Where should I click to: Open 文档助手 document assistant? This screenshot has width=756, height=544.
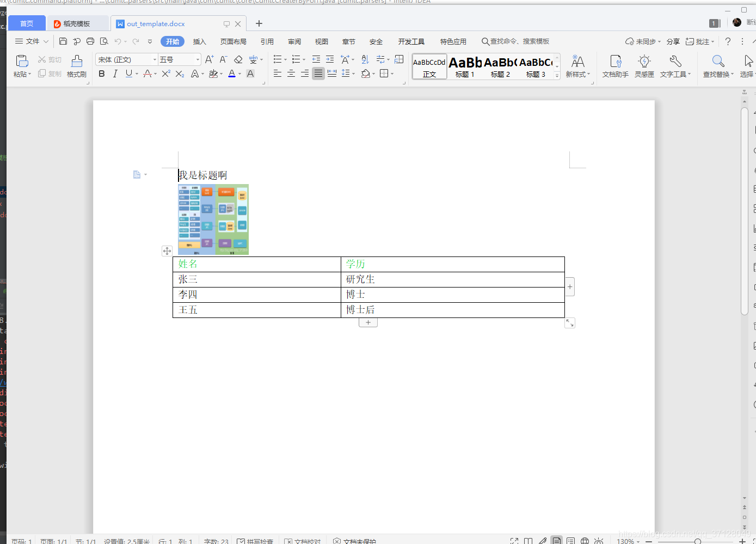pos(616,66)
